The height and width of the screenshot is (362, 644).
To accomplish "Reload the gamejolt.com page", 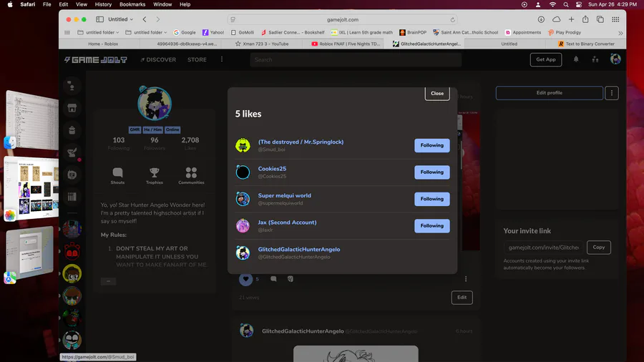I will [452, 20].
